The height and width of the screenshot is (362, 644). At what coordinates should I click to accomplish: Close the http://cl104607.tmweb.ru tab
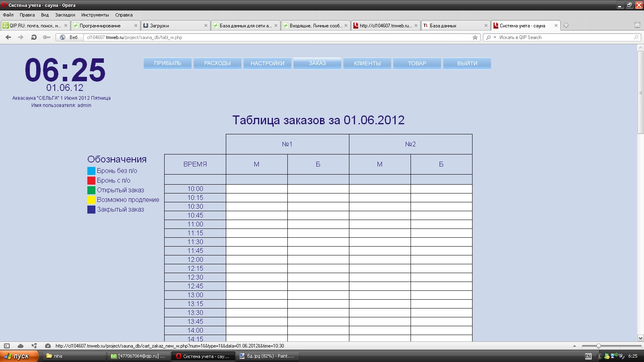click(416, 25)
